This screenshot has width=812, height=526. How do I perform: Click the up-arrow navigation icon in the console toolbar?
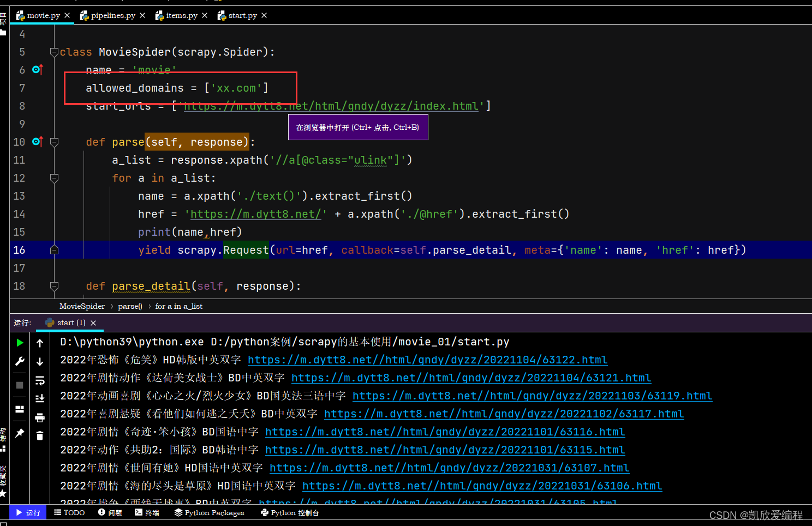tap(40, 343)
